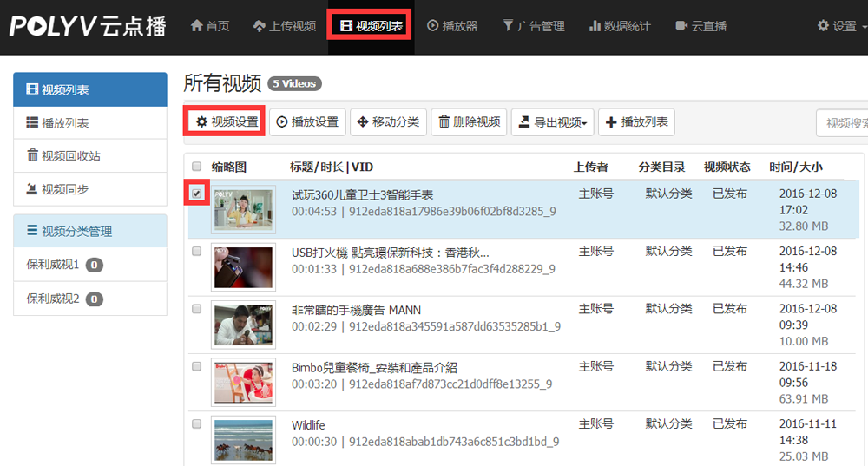The height and width of the screenshot is (466, 868).
Task: Open 视频回收站 in sidebar
Action: pyautogui.click(x=90, y=156)
